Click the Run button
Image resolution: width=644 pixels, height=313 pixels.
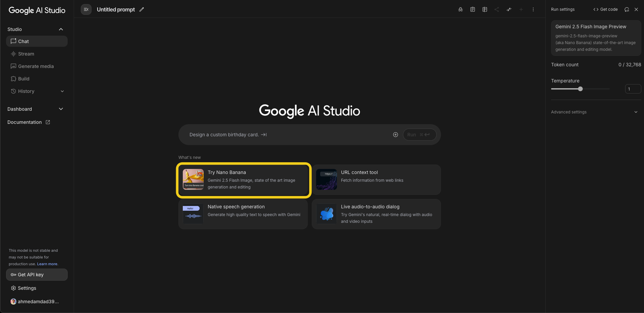pyautogui.click(x=419, y=135)
